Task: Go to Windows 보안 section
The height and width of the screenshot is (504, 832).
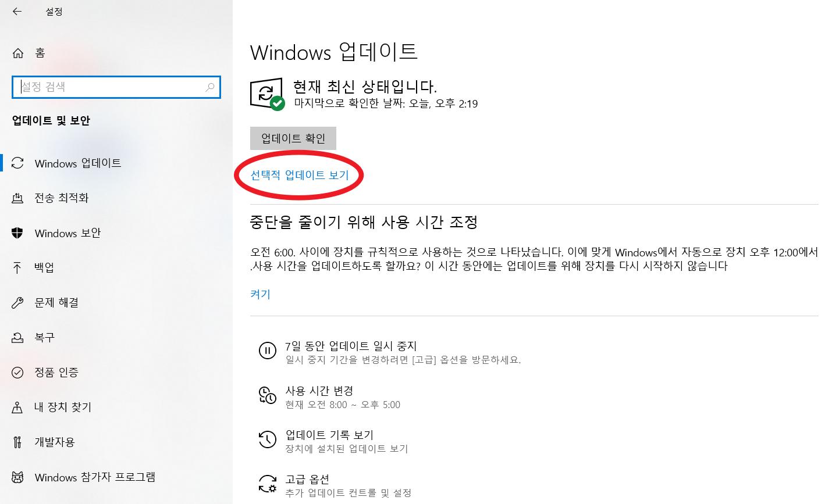Action: click(x=67, y=233)
